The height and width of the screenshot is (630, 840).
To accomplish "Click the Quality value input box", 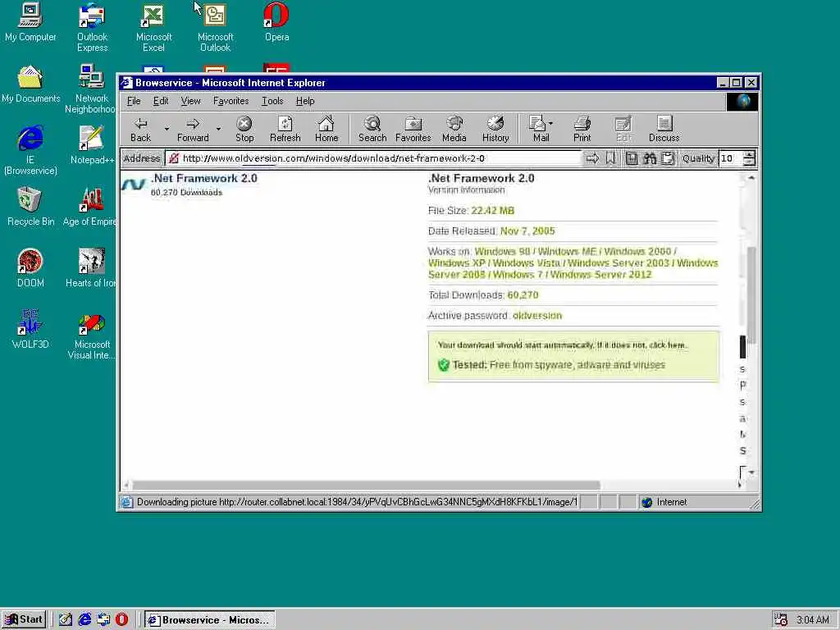I will pos(731,158).
